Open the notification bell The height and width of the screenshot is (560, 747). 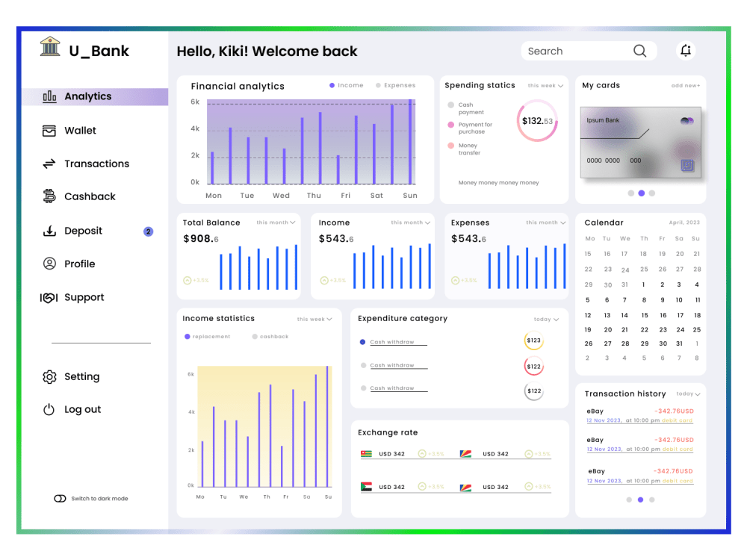(686, 50)
